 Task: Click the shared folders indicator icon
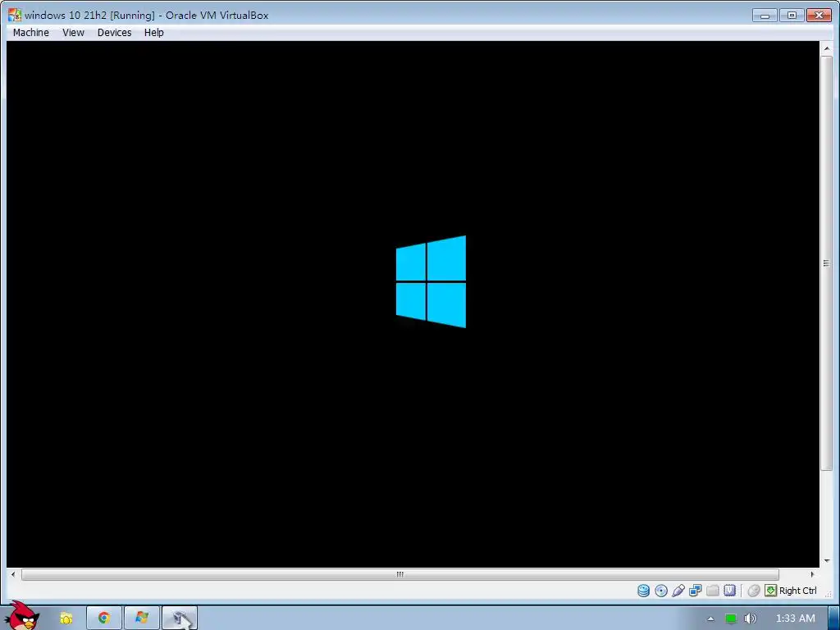tap(713, 591)
